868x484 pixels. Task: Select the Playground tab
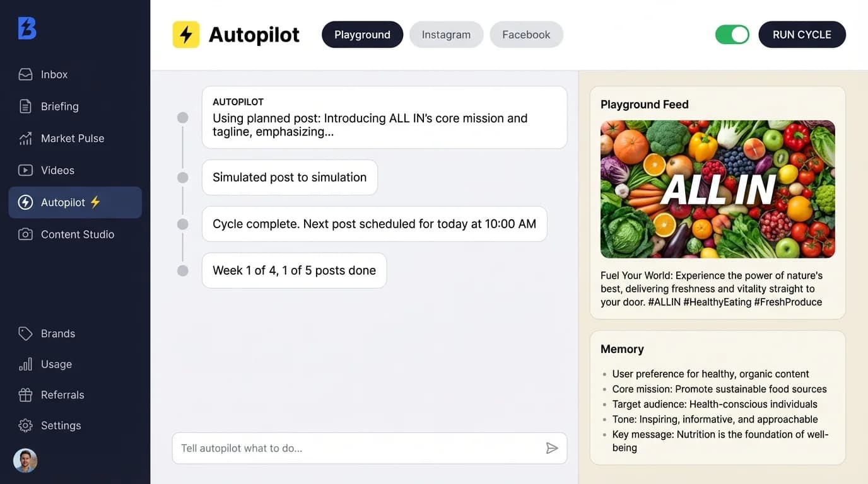point(362,35)
